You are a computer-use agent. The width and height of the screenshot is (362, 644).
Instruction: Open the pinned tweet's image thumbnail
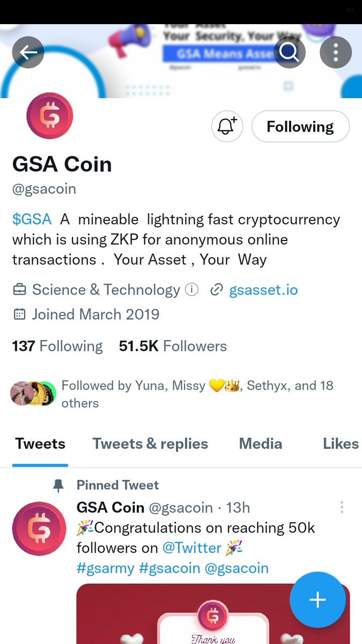tap(213, 614)
